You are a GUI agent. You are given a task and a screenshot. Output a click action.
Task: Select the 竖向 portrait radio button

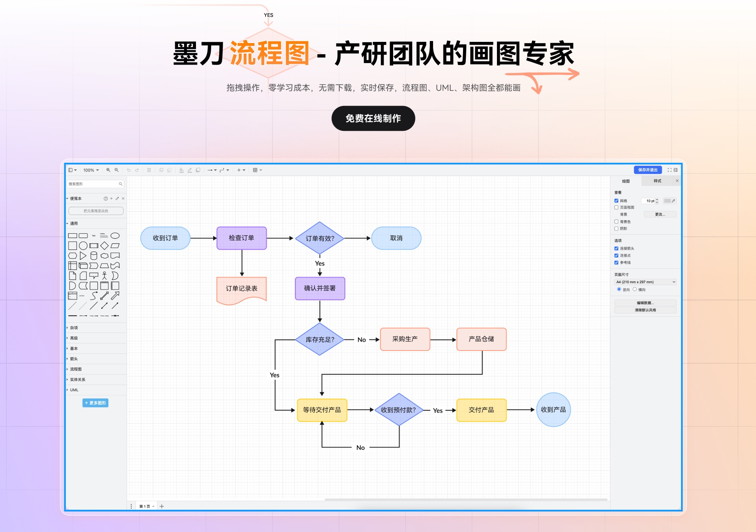(619, 289)
